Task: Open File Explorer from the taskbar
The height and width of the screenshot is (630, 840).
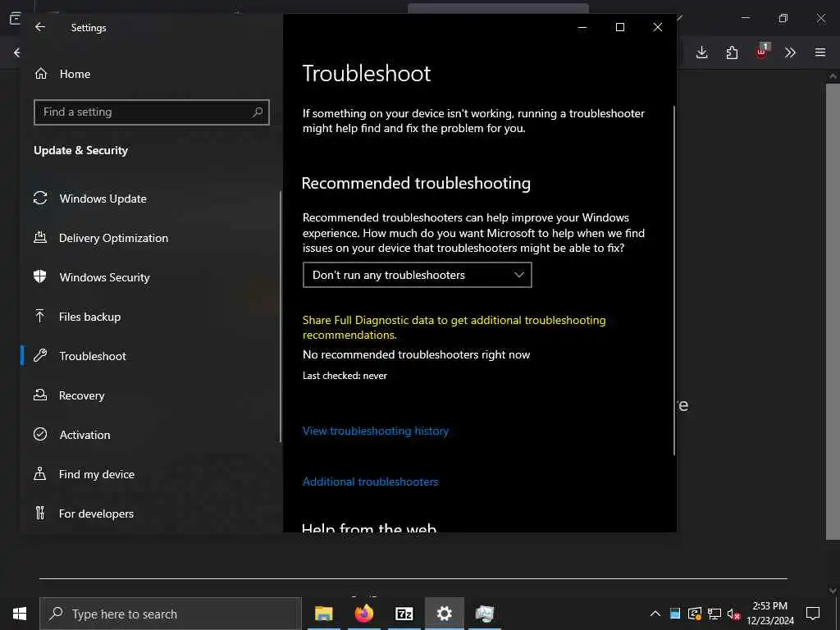Action: tap(323, 614)
